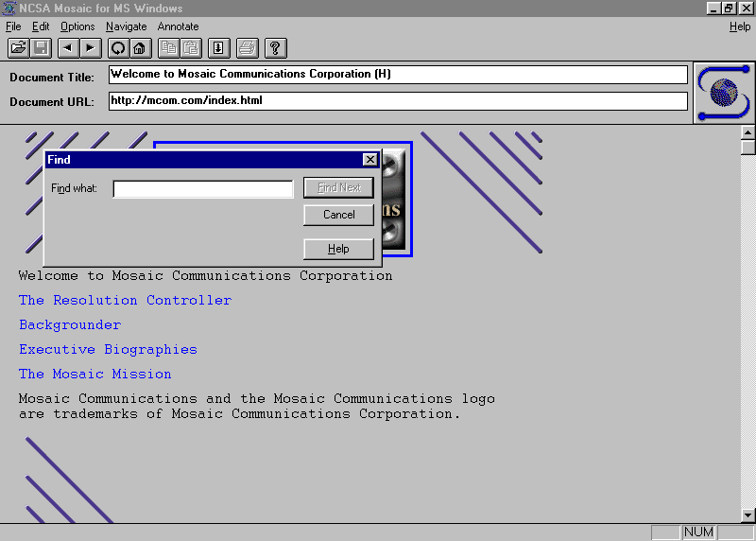Click the Paste toolbar icon
756x541 pixels.
pyautogui.click(x=191, y=48)
